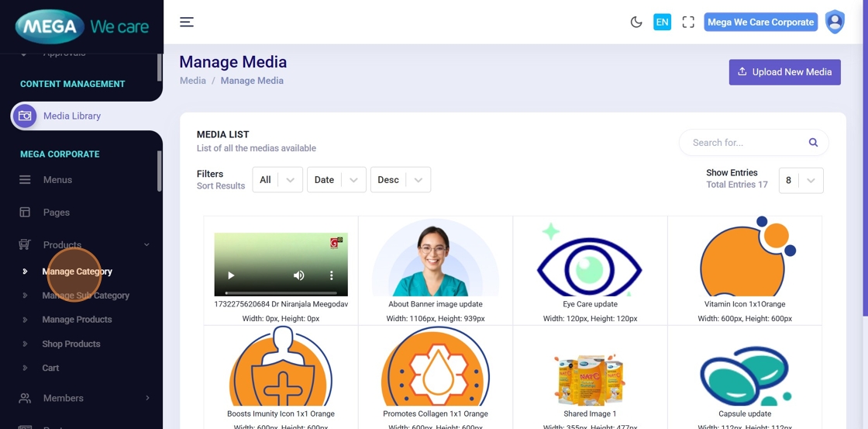Open the Desc order dropdown
Screen dimensions: 868x429
(x=400, y=180)
